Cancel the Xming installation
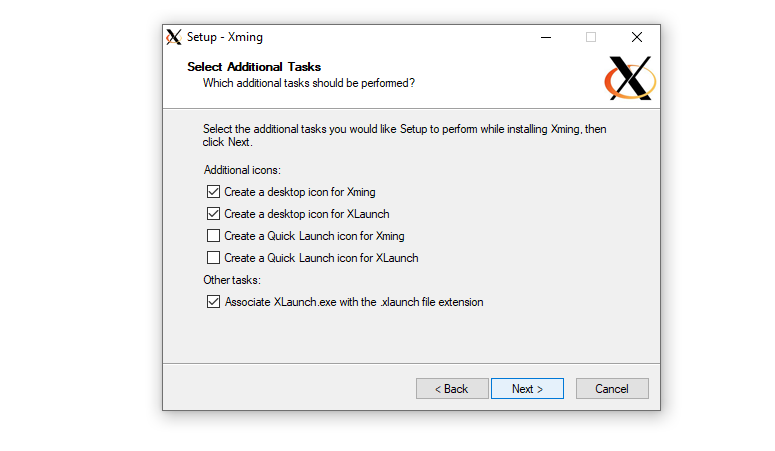The image size is (775, 451). [611, 388]
